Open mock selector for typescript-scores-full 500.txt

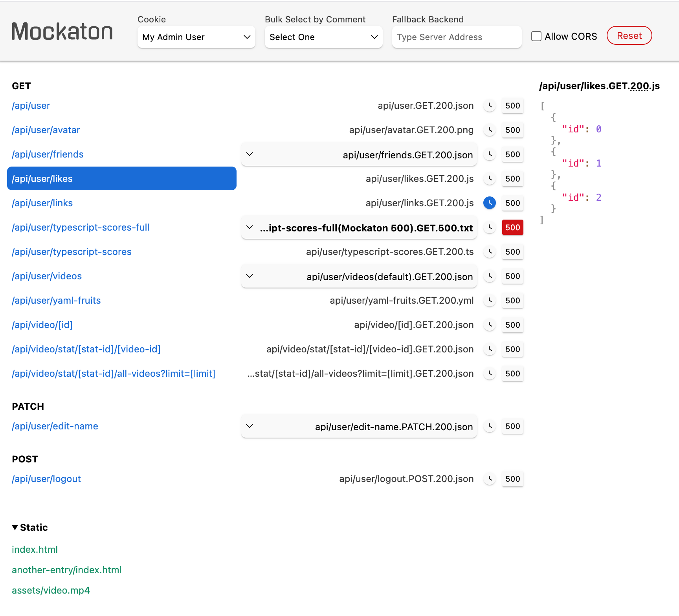359,227
